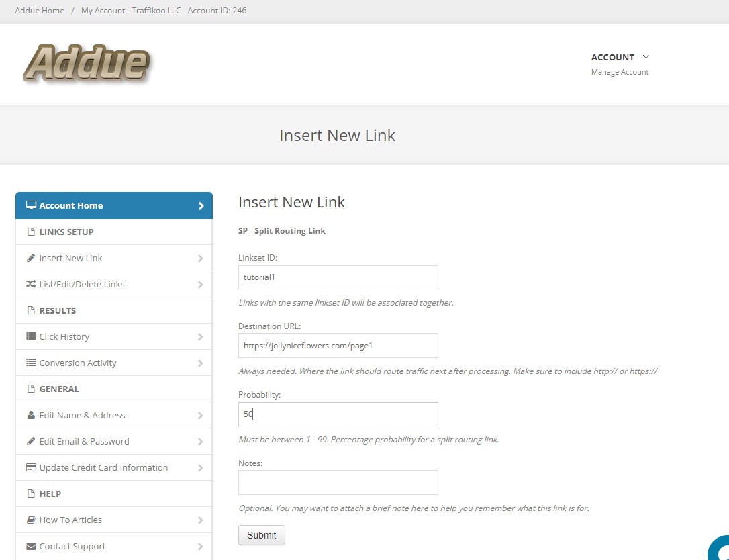The image size is (729, 560).
Task: Open Contact Support
Action: click(114, 547)
